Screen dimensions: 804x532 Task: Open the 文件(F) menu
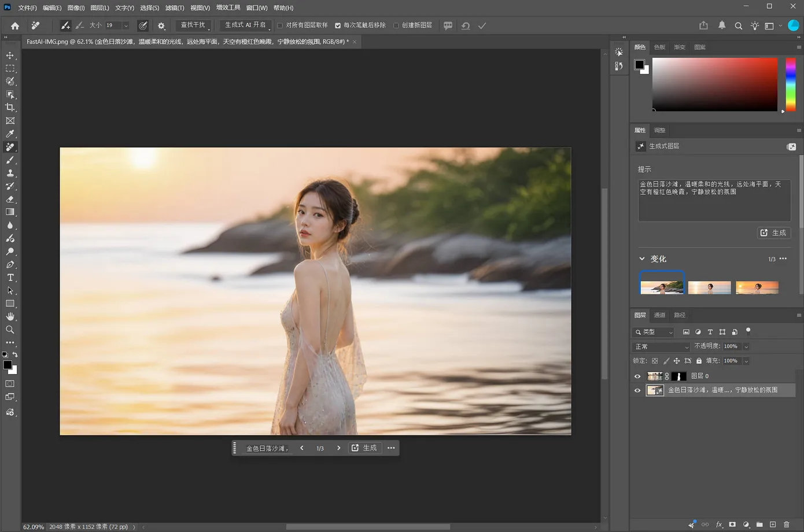pyautogui.click(x=27, y=8)
